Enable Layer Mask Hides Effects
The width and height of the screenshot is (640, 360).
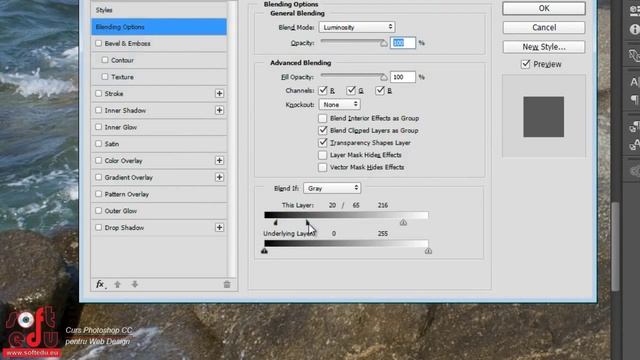322,155
